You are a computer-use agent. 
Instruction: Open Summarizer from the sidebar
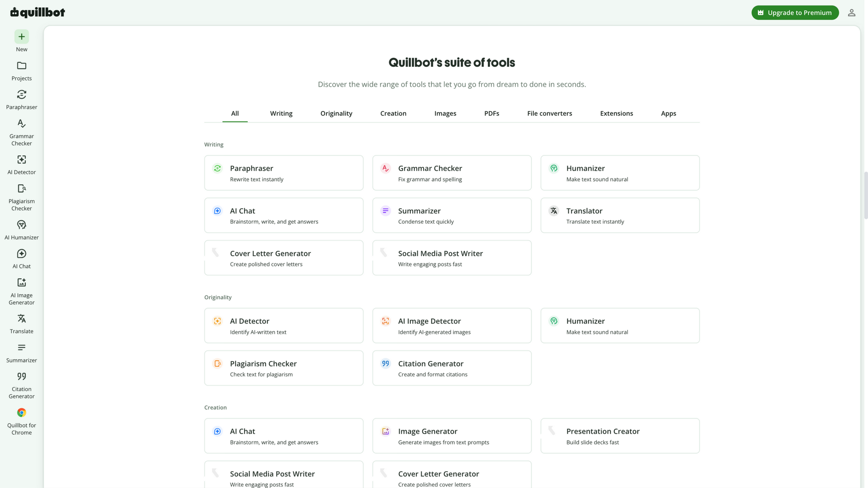[21, 353]
